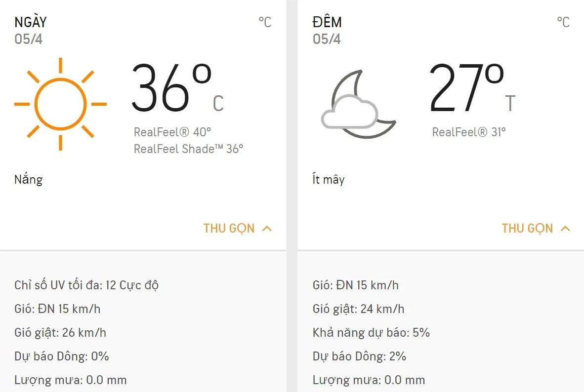Click the °C unit in the day card
The height and width of the screenshot is (392, 584).
tap(265, 22)
